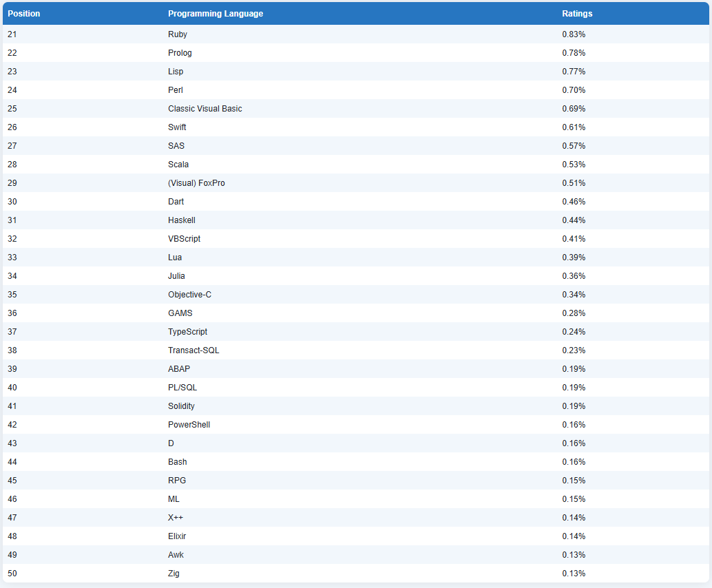The image size is (712, 588).
Task: Select the Transact-SQL cell
Action: [193, 350]
